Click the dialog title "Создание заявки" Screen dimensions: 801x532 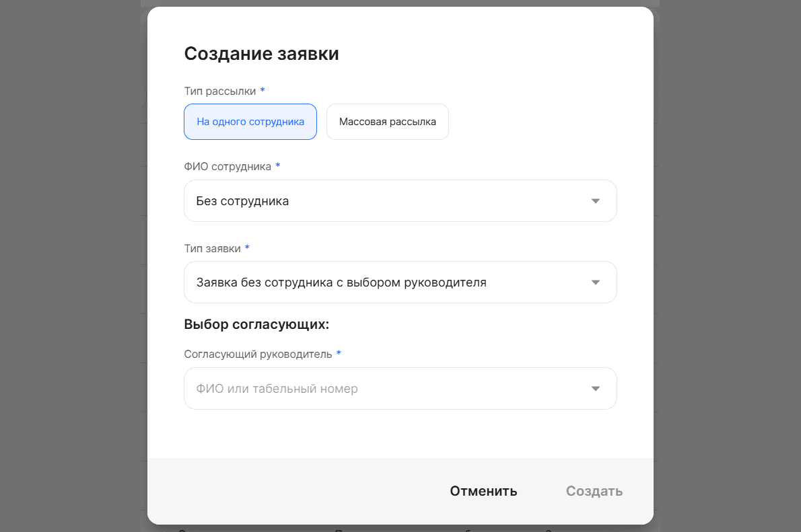262,53
